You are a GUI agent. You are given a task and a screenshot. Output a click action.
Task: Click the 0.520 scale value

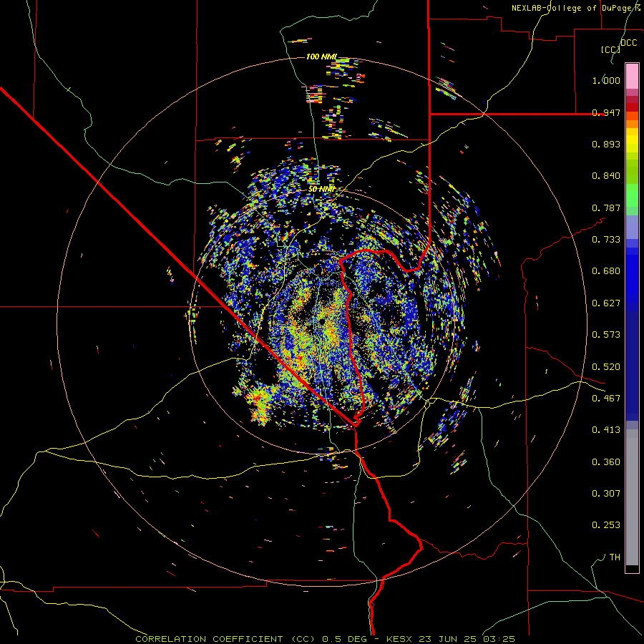(x=606, y=367)
